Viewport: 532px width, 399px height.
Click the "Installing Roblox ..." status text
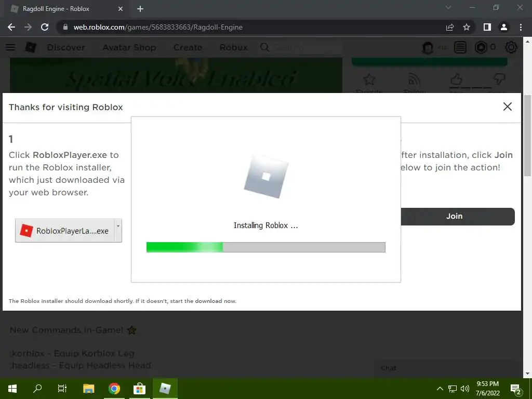265,225
